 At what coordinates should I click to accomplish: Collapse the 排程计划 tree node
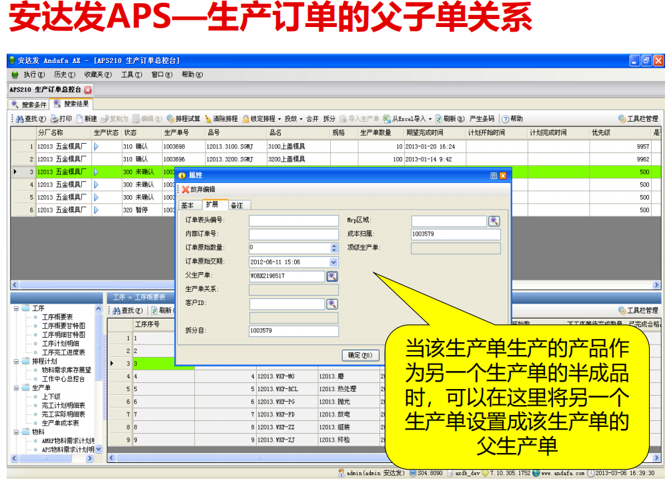pyautogui.click(x=15, y=359)
